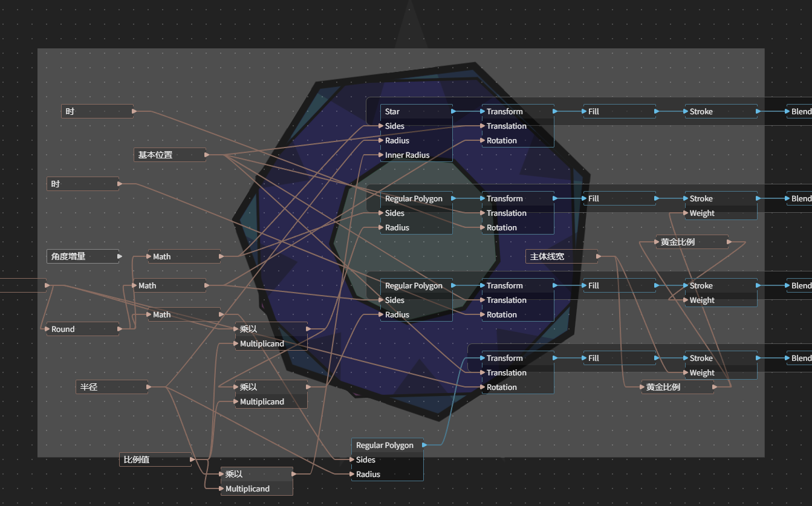This screenshot has height=506, width=812.
Task: Select the 比例值 node
Action: point(155,459)
